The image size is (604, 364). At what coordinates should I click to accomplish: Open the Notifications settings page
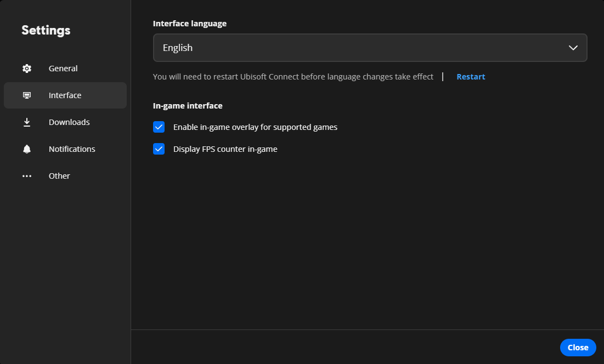(72, 149)
